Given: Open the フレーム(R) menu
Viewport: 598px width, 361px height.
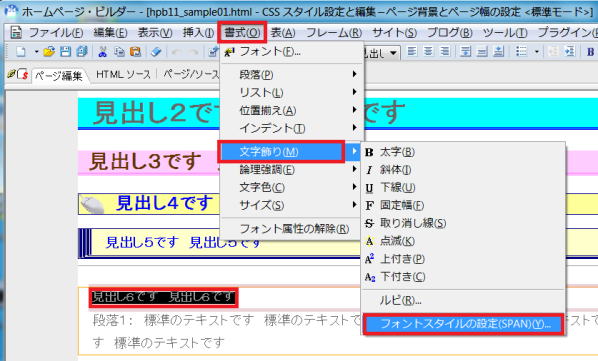Looking at the screenshot, I should (x=334, y=33).
